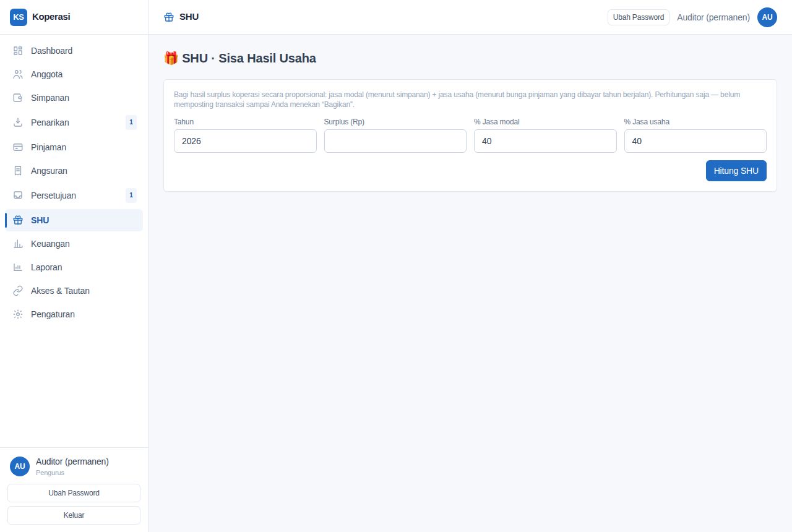This screenshot has width=792, height=532.
Task: Click the Hitung SHU button
Action: [x=736, y=171]
